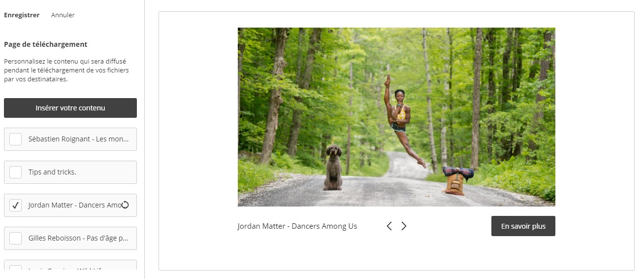Select the Sébastien Roignant - Les mon... item label
Screen dimensions: 644x279
point(79,139)
